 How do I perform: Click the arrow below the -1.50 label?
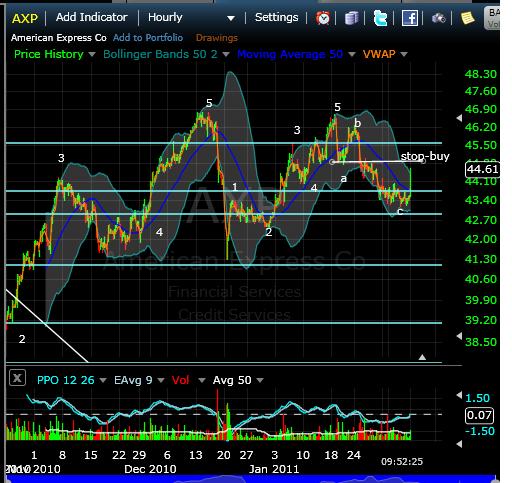(459, 444)
